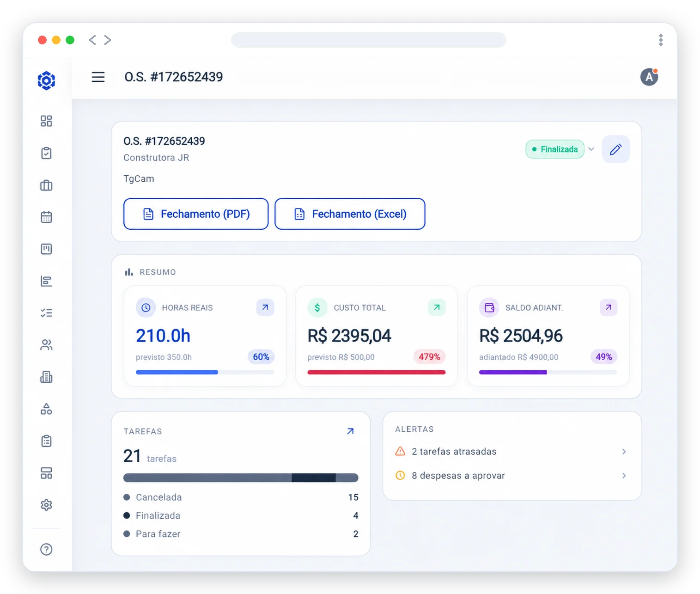The height and width of the screenshot is (594, 700).
Task: Open the user avatar menu
Action: point(649,77)
